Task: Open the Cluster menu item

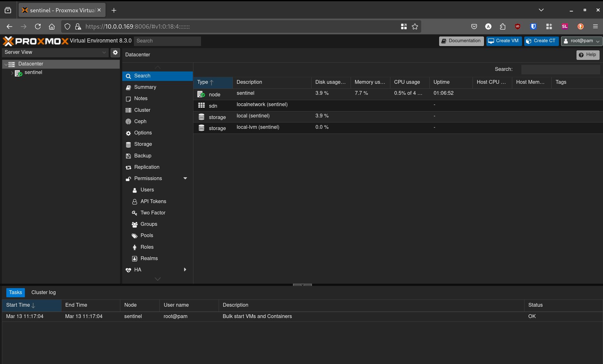Action: pyautogui.click(x=158, y=110)
